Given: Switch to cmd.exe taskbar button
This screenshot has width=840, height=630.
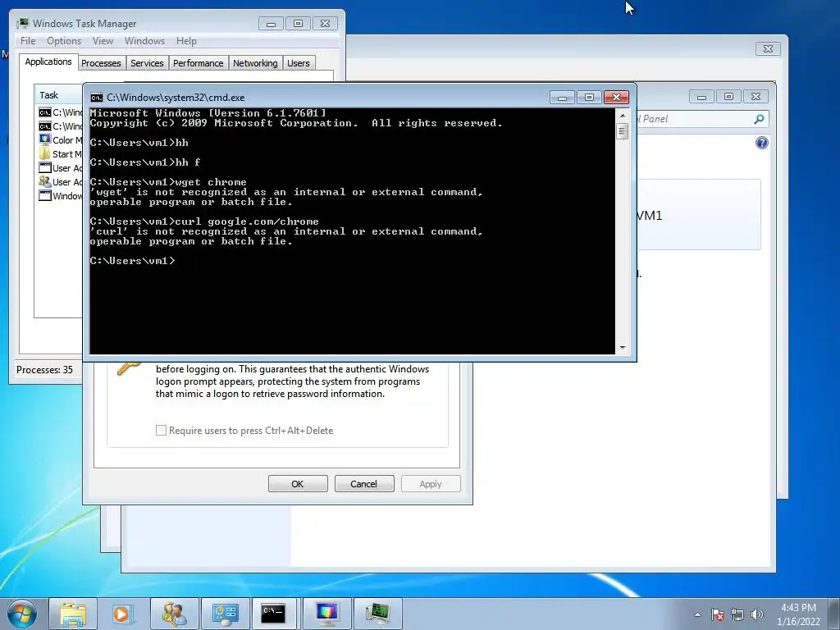Looking at the screenshot, I should 274,614.
